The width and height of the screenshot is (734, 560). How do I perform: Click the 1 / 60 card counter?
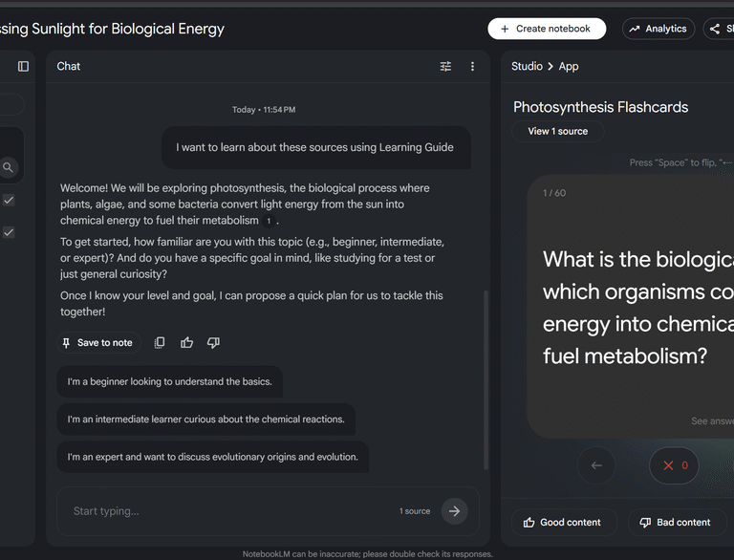554,193
